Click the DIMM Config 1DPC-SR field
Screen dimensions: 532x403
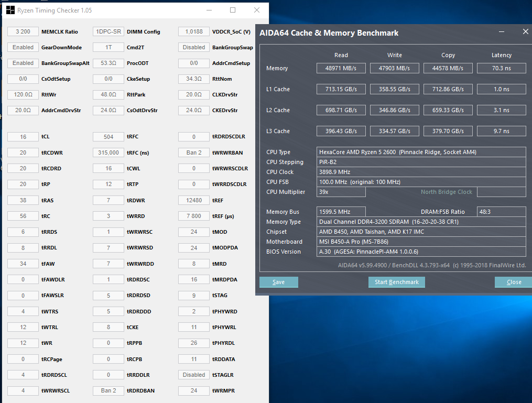click(108, 31)
